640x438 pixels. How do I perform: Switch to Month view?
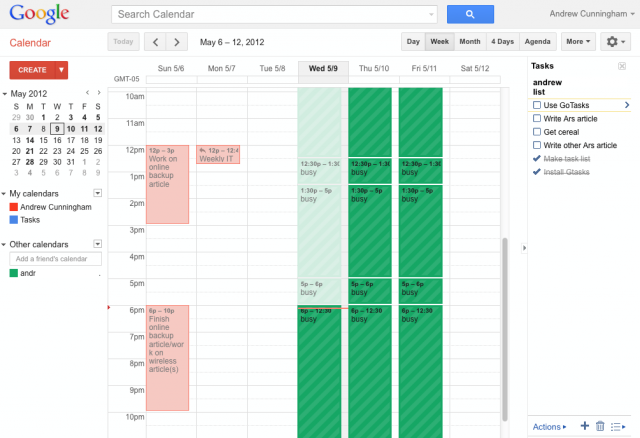coord(470,42)
